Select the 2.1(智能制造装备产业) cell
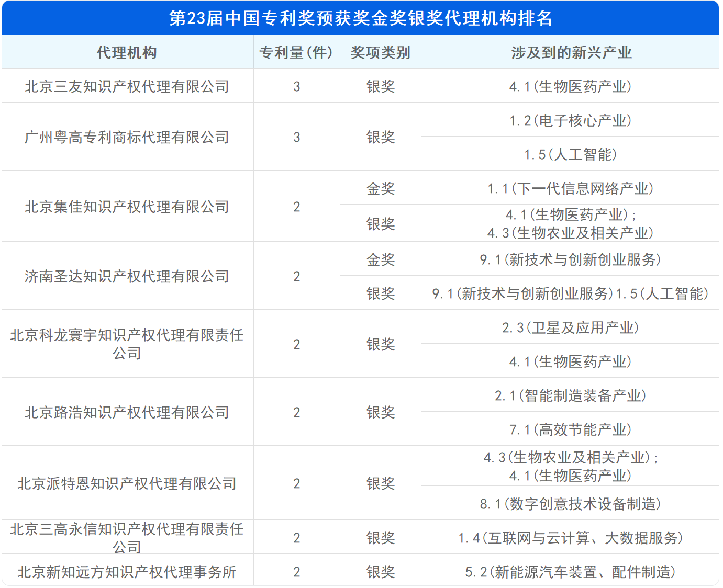This screenshot has height=588, width=723. click(570, 395)
